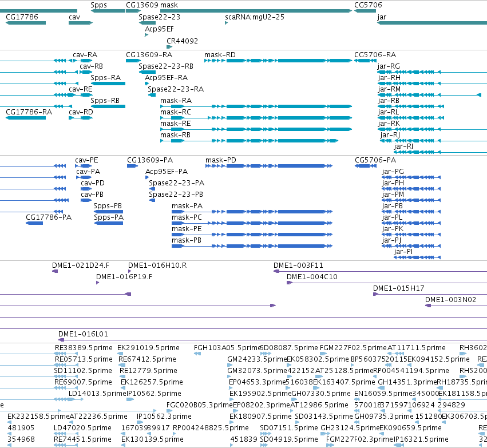The width and height of the screenshot is (487, 448).
Task: Select EST LD47020.5prime label
Action: 82,428
